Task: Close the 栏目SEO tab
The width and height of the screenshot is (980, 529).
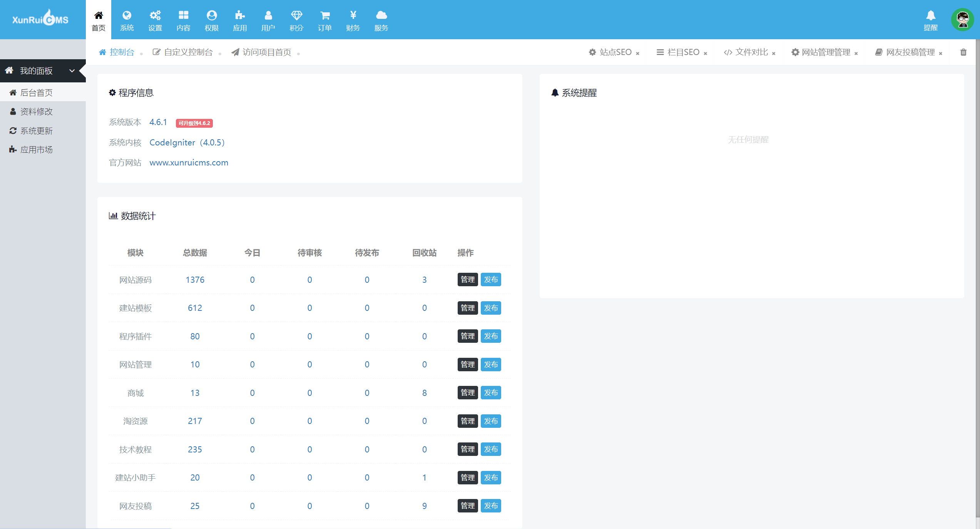Action: coord(706,53)
